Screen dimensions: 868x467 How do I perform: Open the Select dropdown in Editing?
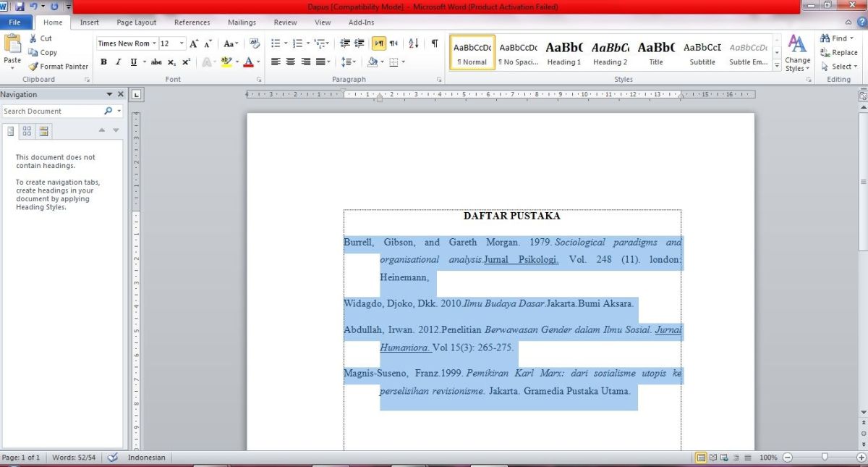[838, 66]
